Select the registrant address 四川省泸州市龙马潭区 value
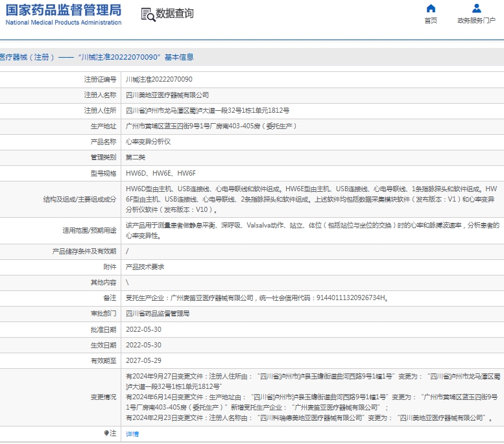The image size is (504, 444). 208,111
